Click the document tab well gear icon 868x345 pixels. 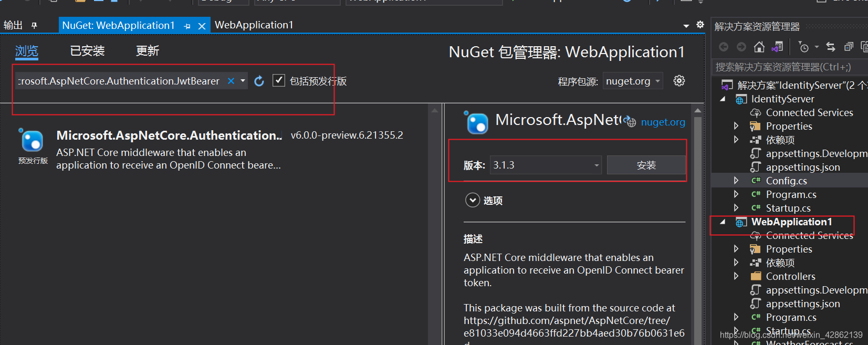tap(700, 25)
